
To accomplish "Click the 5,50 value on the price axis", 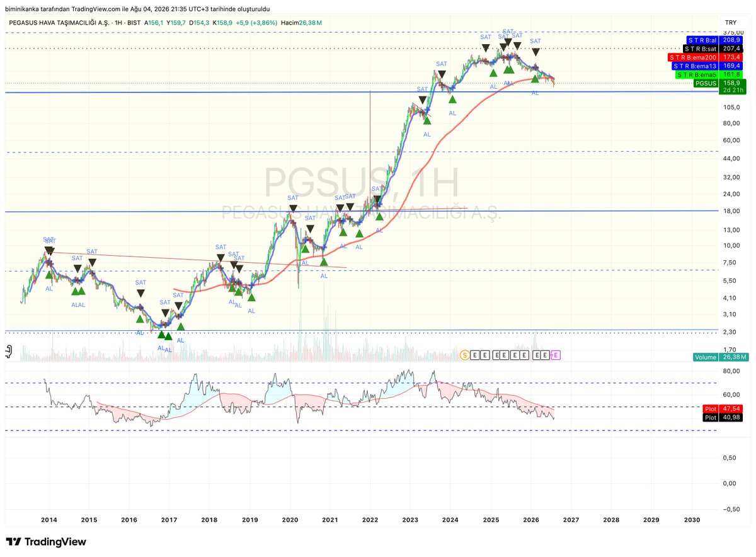I will point(731,281).
